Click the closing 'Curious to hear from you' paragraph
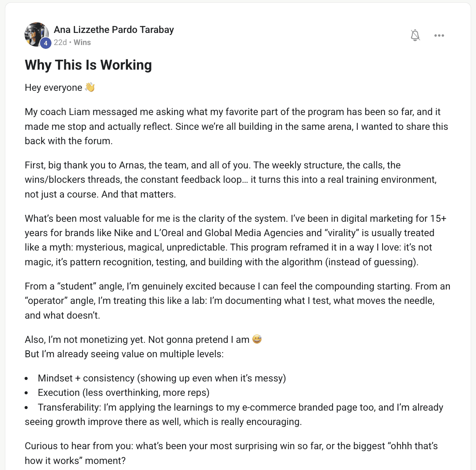Screen dimensions: 476x470 (231, 453)
